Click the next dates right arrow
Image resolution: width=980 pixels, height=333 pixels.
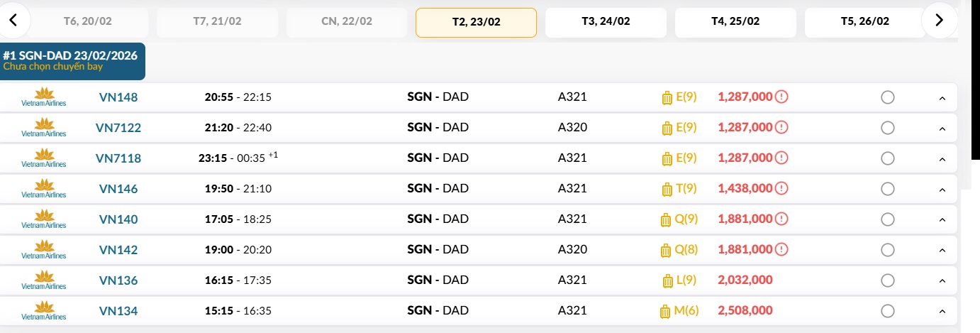pos(939,21)
